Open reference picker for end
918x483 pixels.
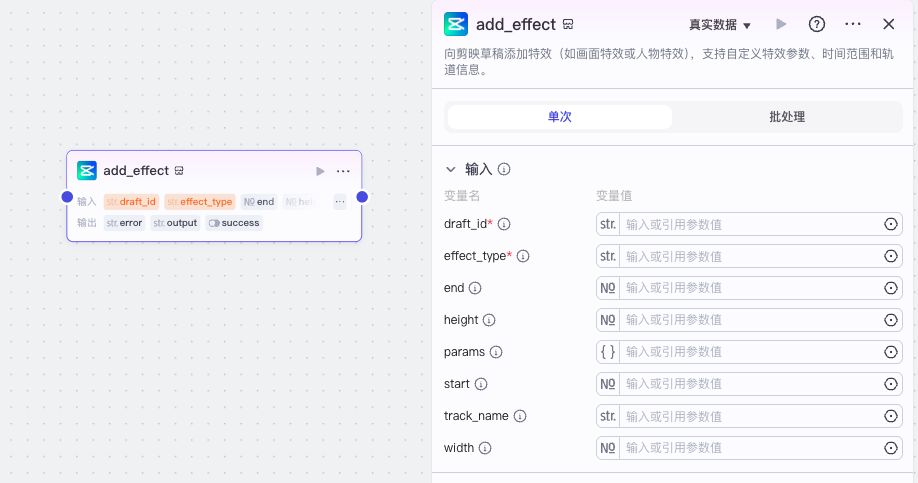point(890,288)
